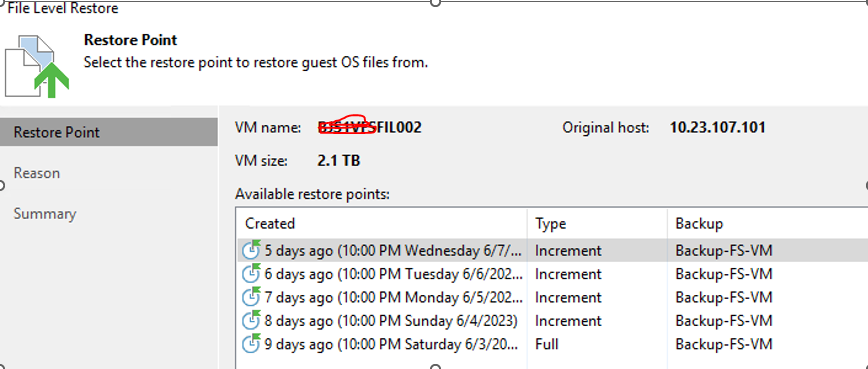
Task: Select the 9 days ago Full restore point
Action: [552, 344]
